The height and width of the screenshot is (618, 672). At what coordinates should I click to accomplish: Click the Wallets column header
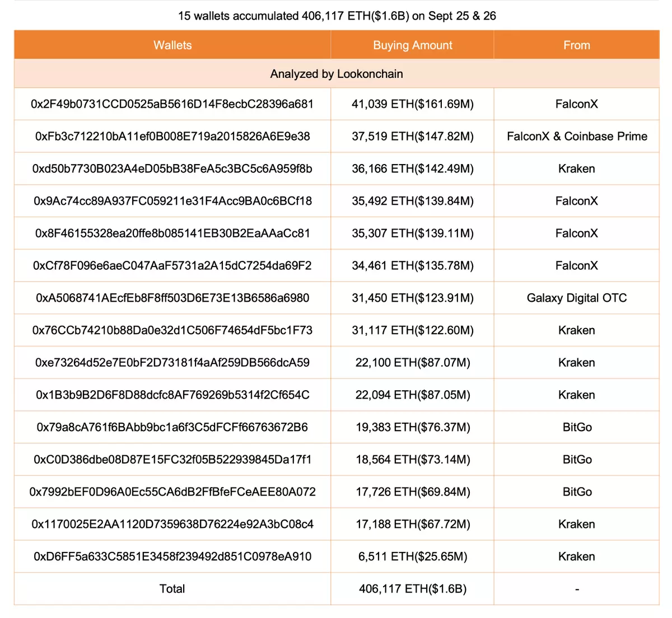172,45
